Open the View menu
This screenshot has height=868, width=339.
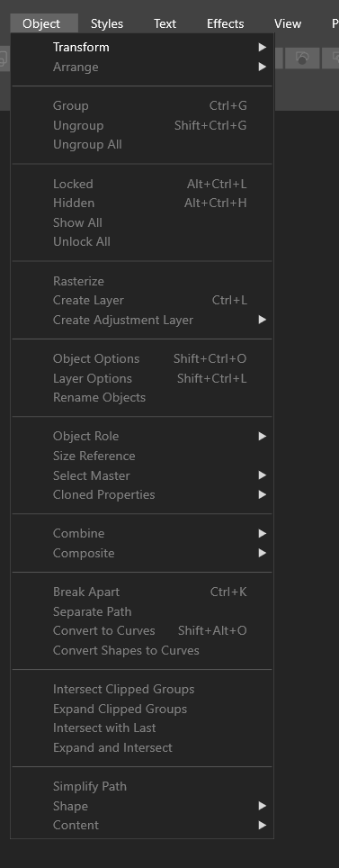pos(288,23)
